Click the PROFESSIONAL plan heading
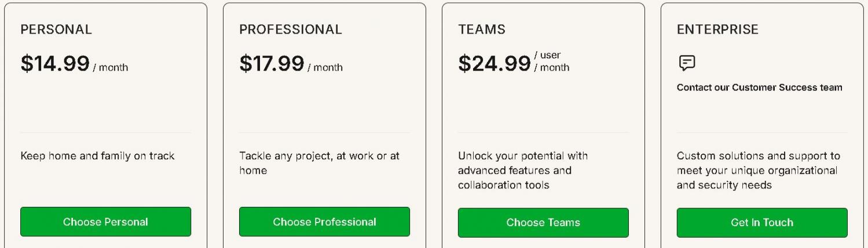This screenshot has width=868, height=248. click(x=291, y=30)
